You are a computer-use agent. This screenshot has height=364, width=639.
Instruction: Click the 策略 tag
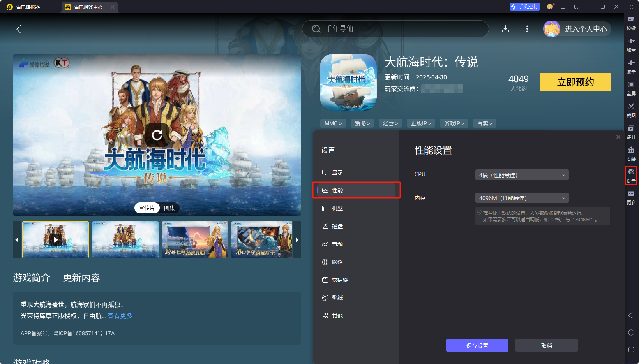coord(362,123)
